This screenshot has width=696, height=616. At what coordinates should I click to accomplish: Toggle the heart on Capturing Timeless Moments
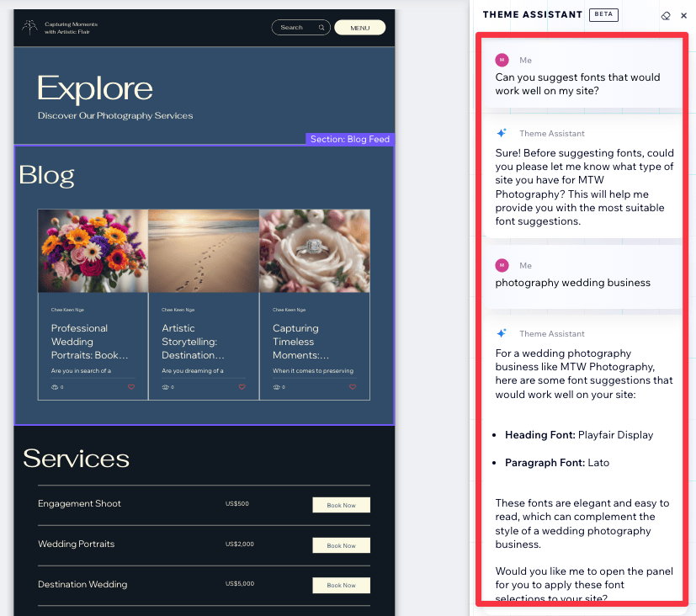(x=352, y=387)
